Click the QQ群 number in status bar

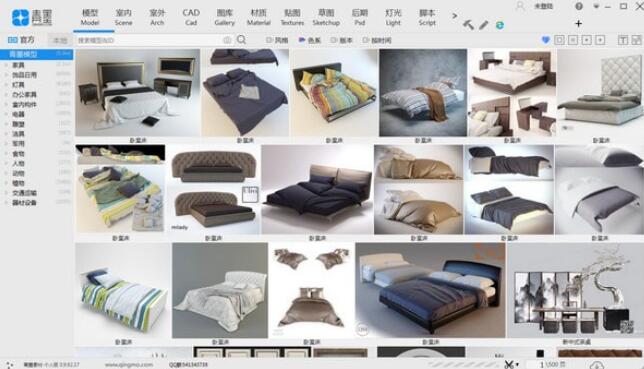point(188,364)
